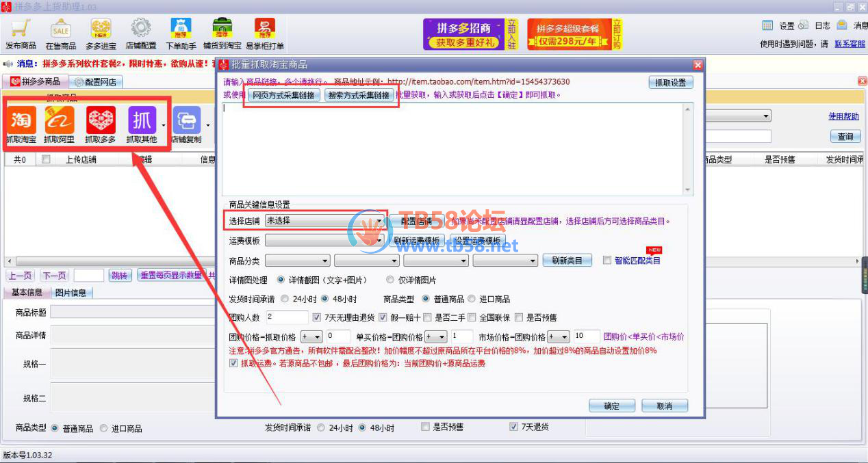Close the tab panel with red X

click(862, 81)
